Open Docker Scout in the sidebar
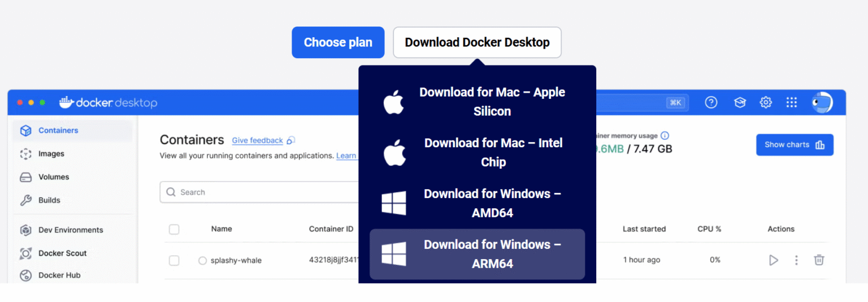The width and height of the screenshot is (868, 302). point(72,253)
